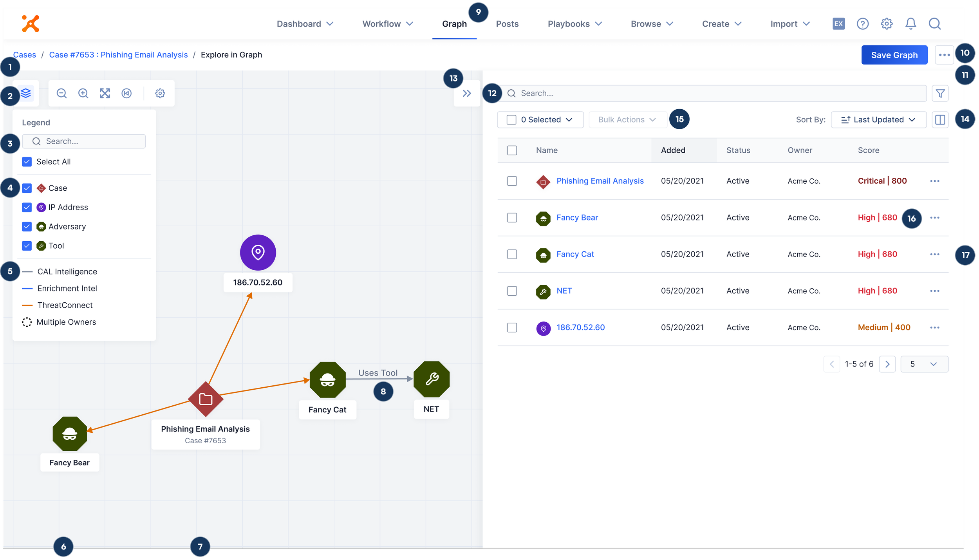979x560 pixels.
Task: Click the fit graph to screen icon
Action: coord(105,93)
